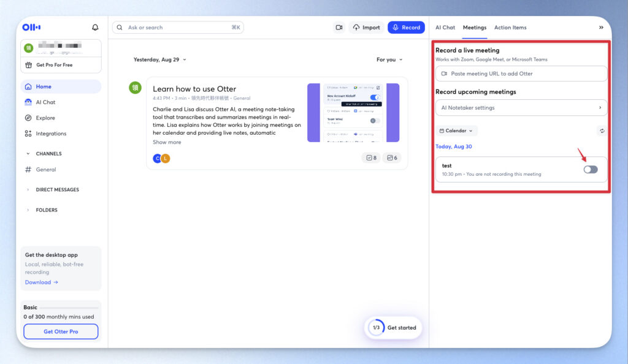Collapse the CHANNELS section
Screen dimensions: 628x364
click(x=28, y=154)
